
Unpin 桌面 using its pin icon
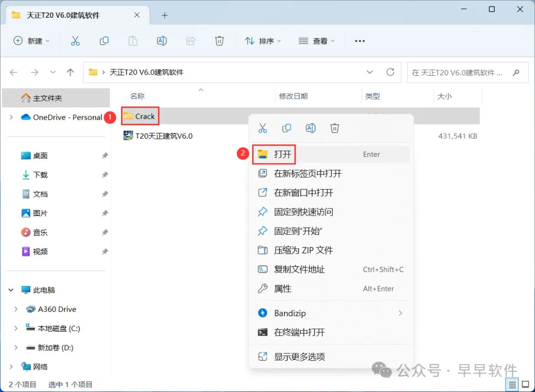105,156
